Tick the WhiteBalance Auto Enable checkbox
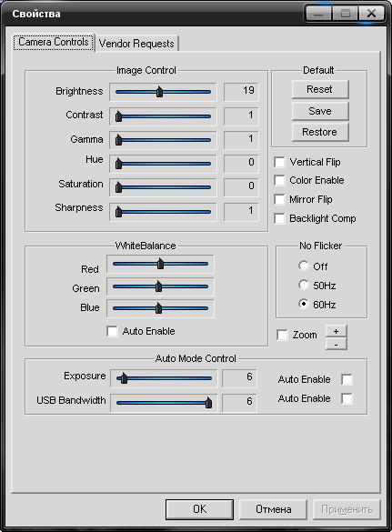 coord(112,331)
